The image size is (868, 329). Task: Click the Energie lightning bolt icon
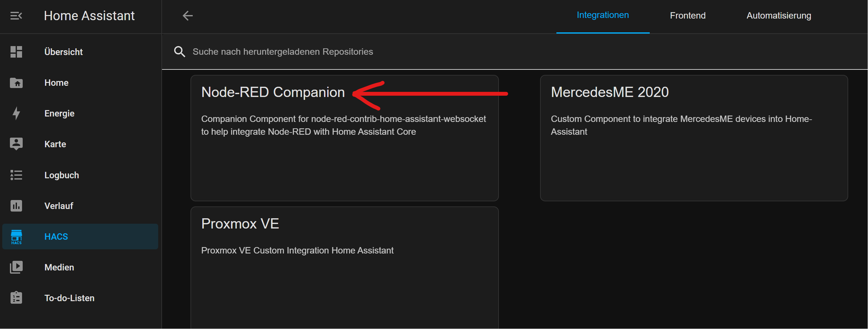tap(16, 113)
